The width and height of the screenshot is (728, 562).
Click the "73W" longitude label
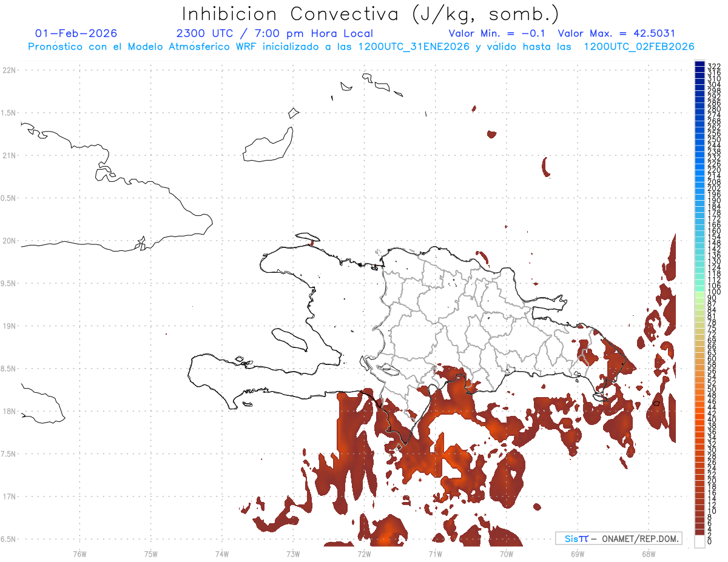point(293,554)
